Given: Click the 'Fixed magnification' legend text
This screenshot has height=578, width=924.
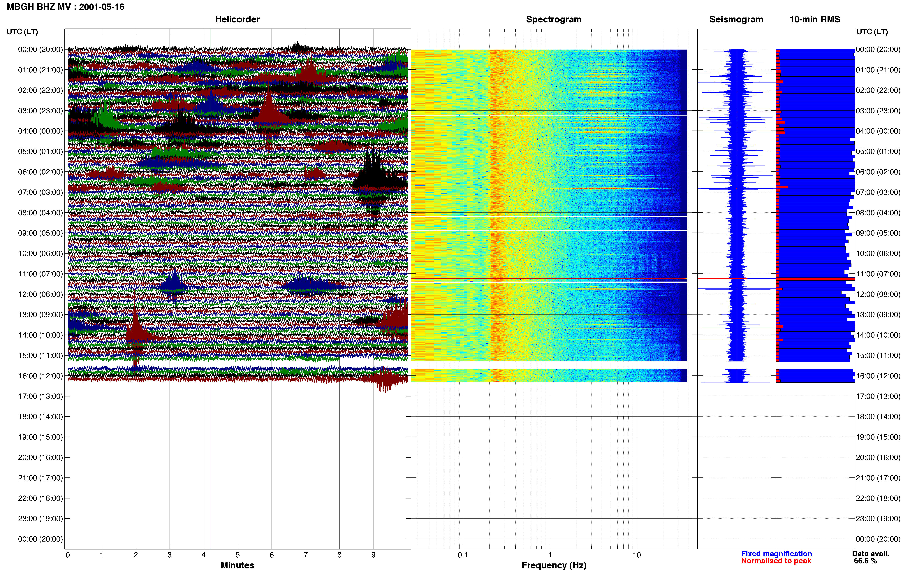Looking at the screenshot, I should click(x=776, y=554).
